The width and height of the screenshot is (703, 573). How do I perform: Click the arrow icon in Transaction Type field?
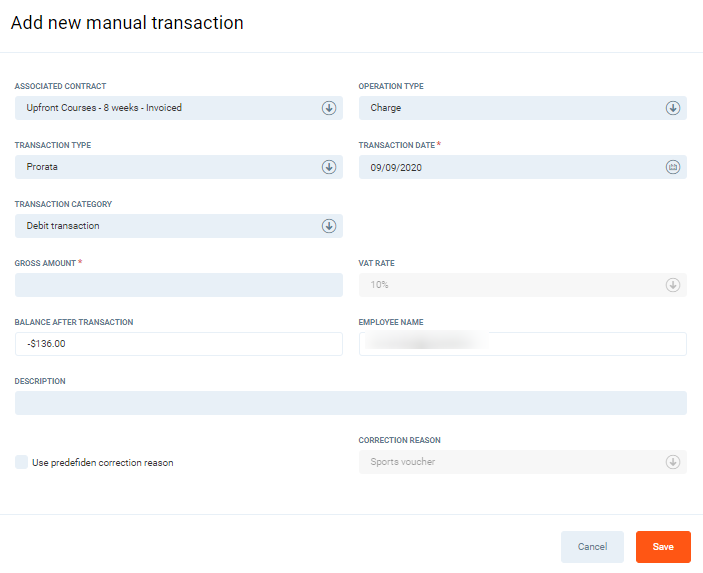click(x=328, y=167)
